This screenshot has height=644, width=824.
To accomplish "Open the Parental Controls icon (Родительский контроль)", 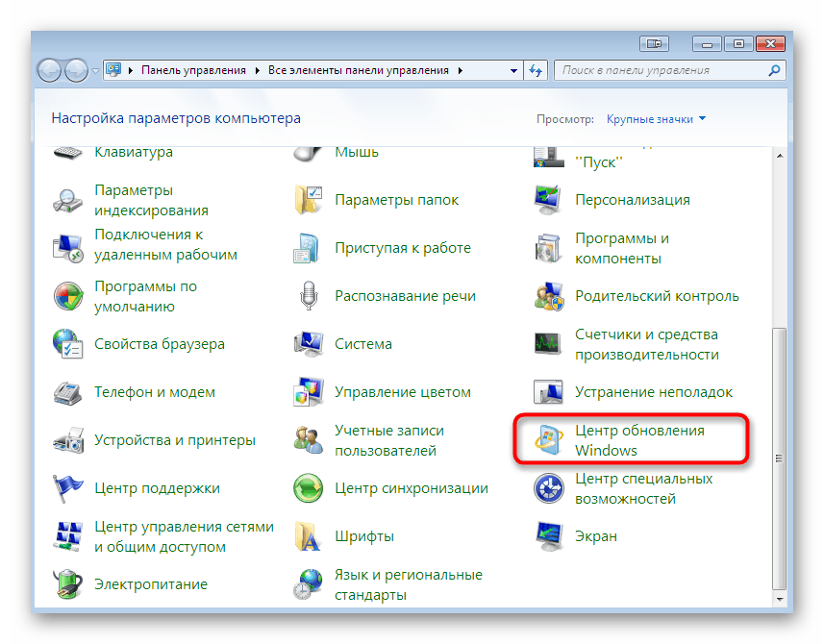I will click(x=549, y=296).
